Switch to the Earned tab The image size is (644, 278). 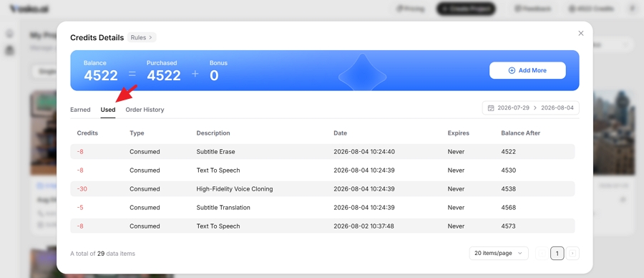pos(80,110)
